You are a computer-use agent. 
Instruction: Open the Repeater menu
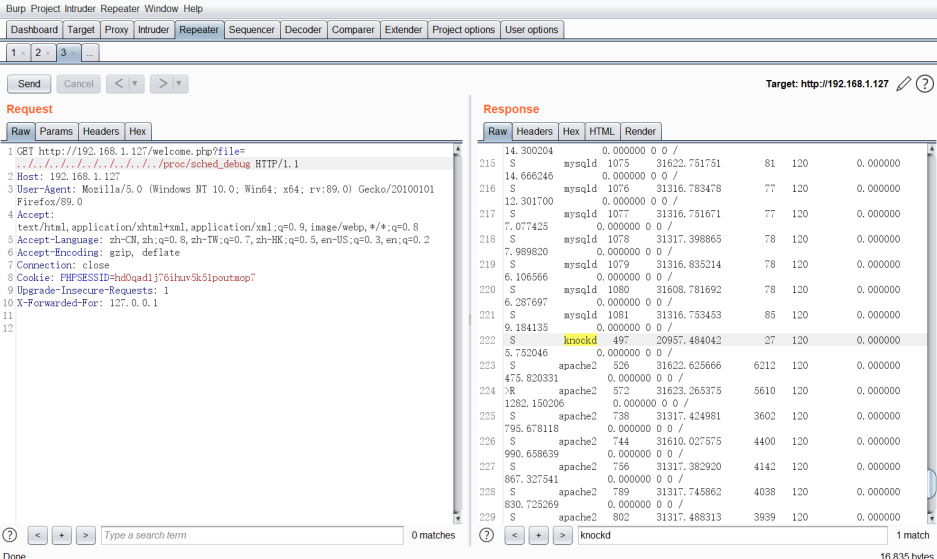[x=120, y=8]
